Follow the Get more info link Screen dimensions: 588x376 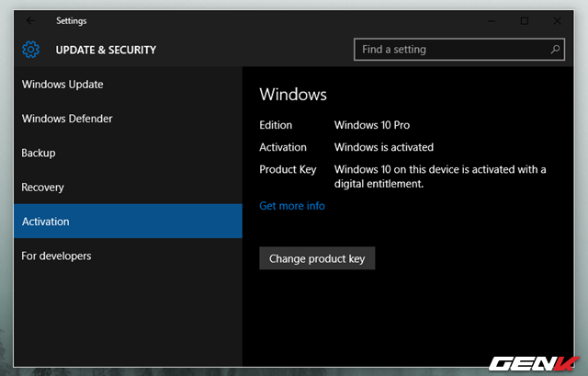(x=292, y=206)
